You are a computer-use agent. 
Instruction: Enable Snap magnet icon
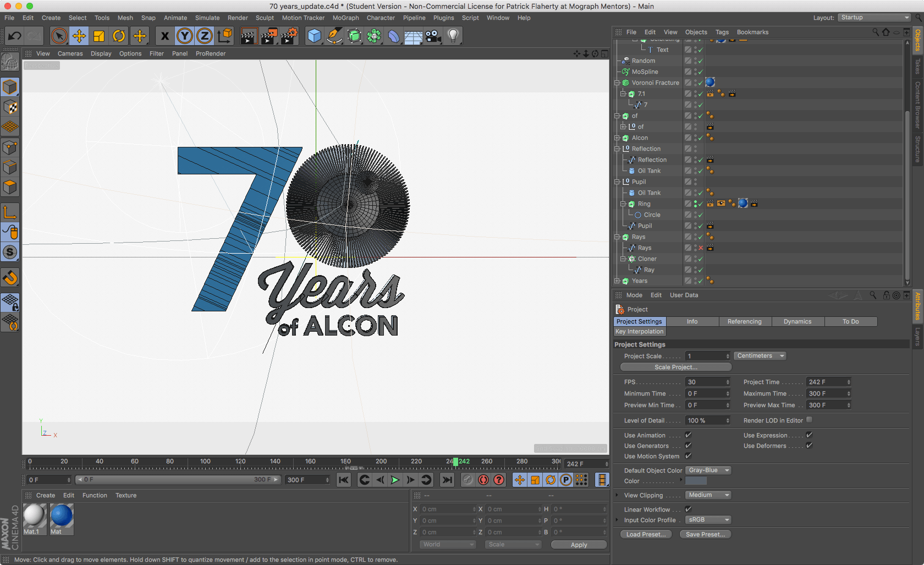coord(10,277)
